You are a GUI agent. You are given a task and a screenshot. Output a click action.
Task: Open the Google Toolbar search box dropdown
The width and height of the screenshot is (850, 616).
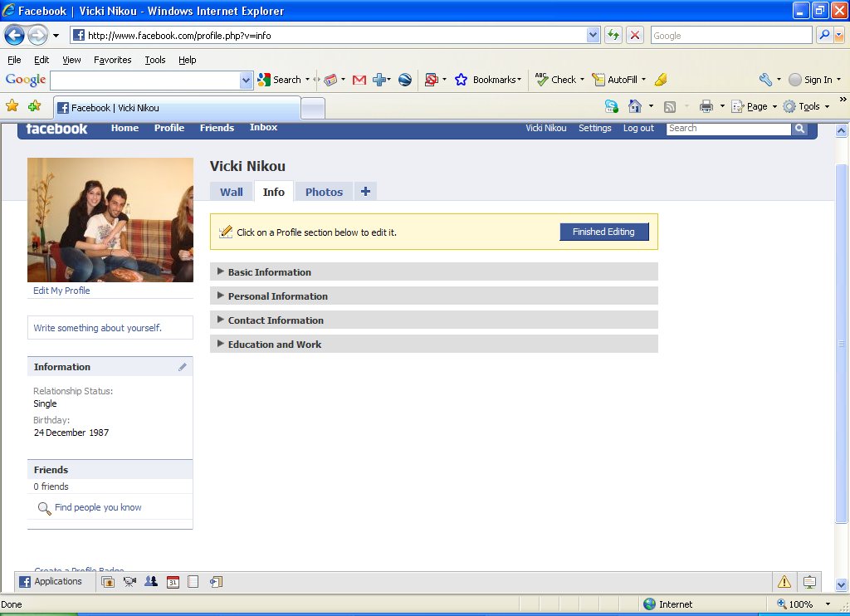(x=246, y=81)
